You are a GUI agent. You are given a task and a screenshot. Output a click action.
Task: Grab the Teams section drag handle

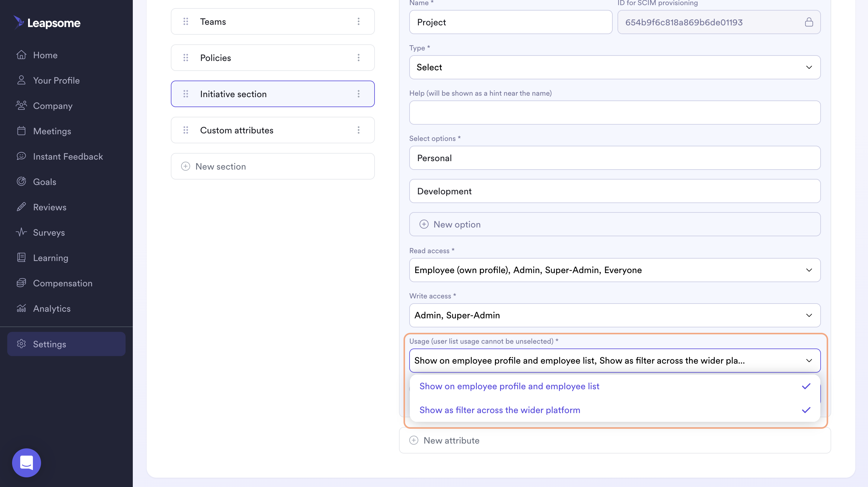click(185, 21)
